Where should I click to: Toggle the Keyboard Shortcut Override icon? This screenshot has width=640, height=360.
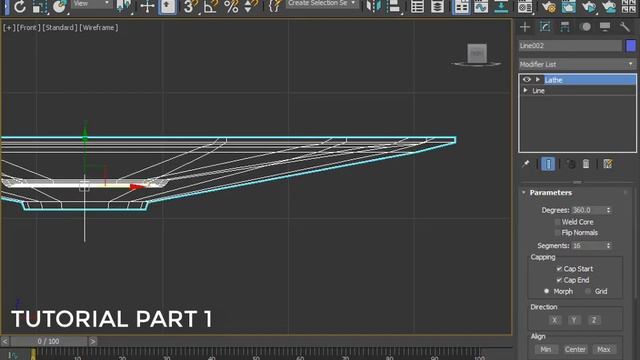[167, 7]
